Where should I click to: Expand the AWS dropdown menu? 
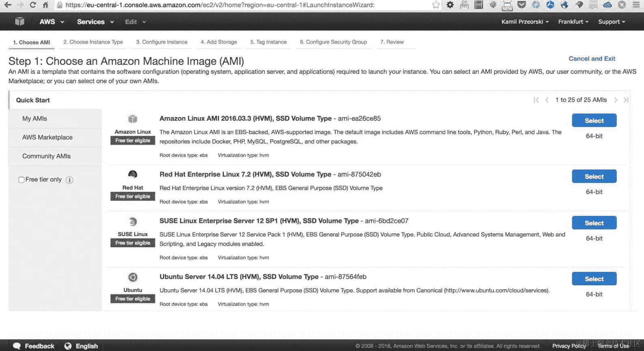pyautogui.click(x=52, y=22)
